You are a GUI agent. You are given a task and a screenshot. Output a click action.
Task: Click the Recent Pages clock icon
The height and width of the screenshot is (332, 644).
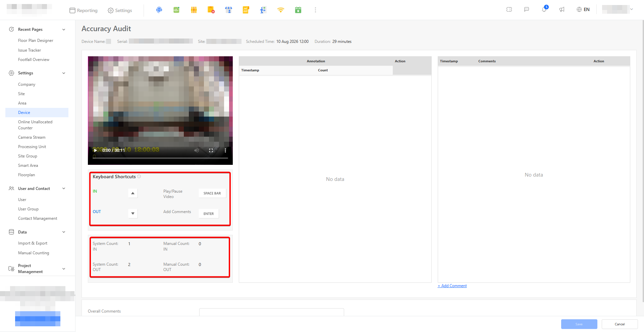coord(11,29)
